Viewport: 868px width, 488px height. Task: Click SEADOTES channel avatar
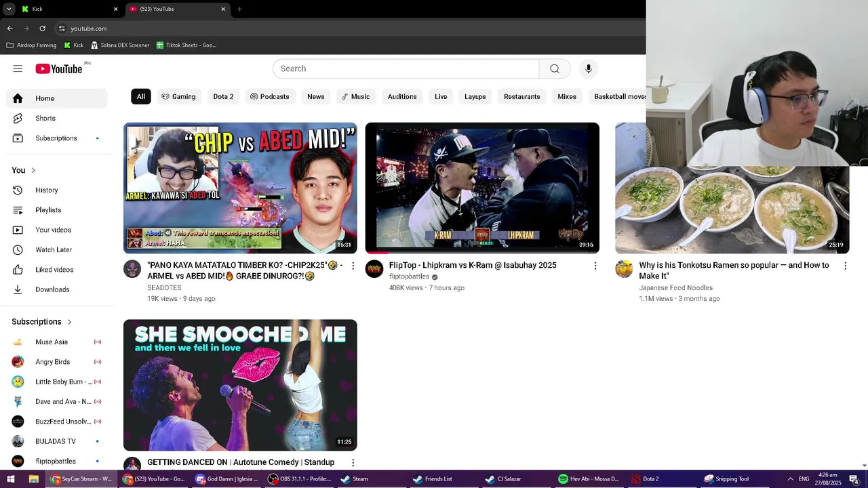pyautogui.click(x=132, y=269)
